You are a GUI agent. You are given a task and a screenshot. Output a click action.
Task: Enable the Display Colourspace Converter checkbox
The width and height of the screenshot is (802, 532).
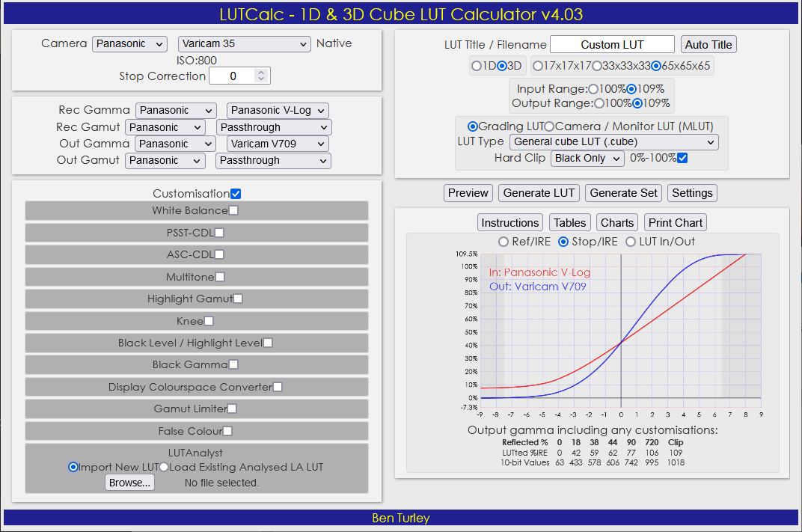pyautogui.click(x=278, y=387)
